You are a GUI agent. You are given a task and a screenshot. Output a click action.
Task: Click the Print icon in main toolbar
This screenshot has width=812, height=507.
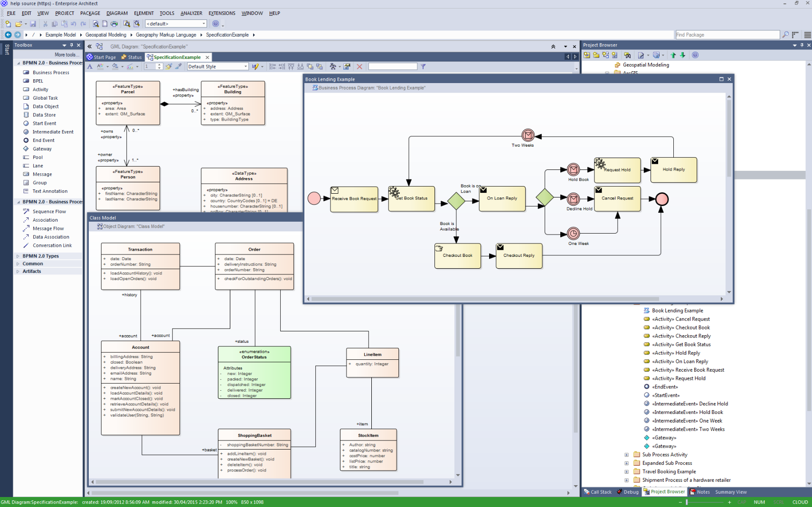pyautogui.click(x=114, y=24)
